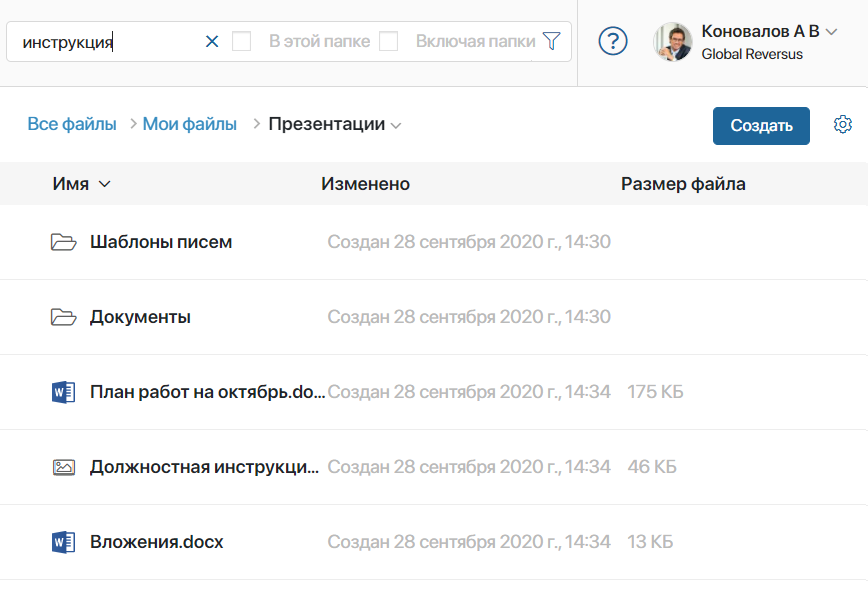Image resolution: width=868 pixels, height=598 pixels.
Task: Open the search filter funnel icon
Action: point(551,41)
